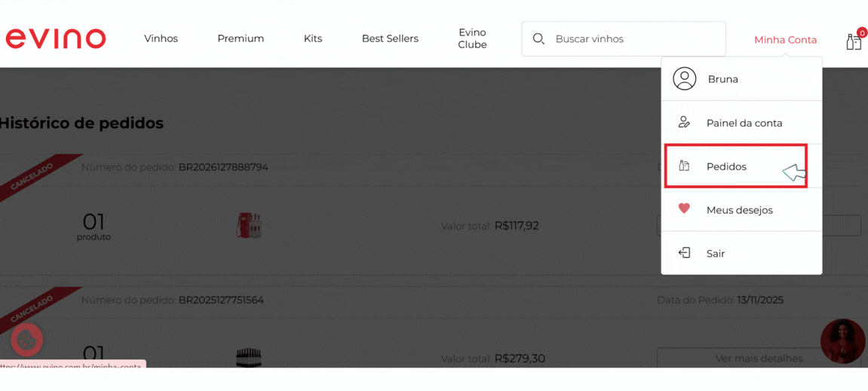Click the evino logo

55,38
